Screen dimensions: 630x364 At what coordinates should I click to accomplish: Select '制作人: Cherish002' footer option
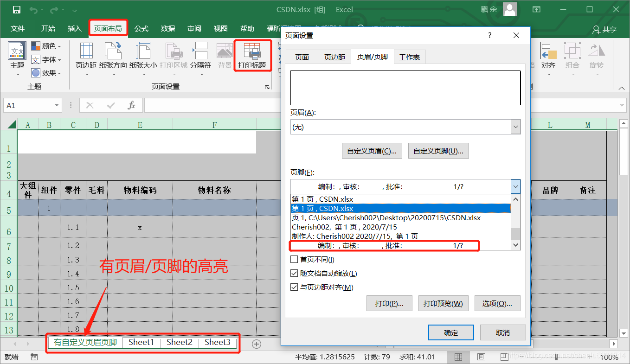401,236
